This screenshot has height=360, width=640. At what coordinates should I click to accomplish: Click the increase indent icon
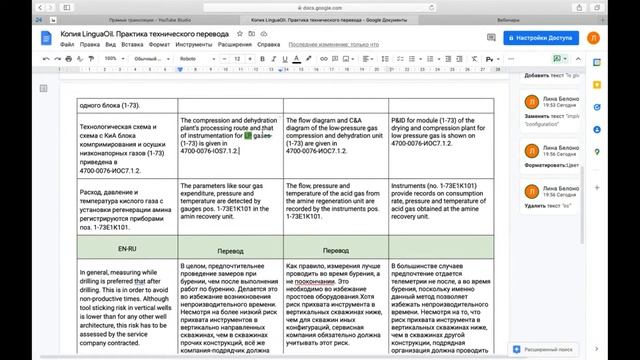(x=460, y=59)
